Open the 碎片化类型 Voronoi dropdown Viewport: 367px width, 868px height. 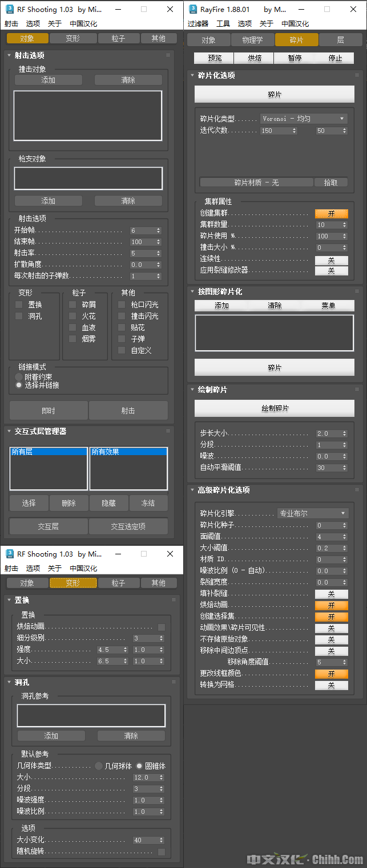click(x=304, y=119)
